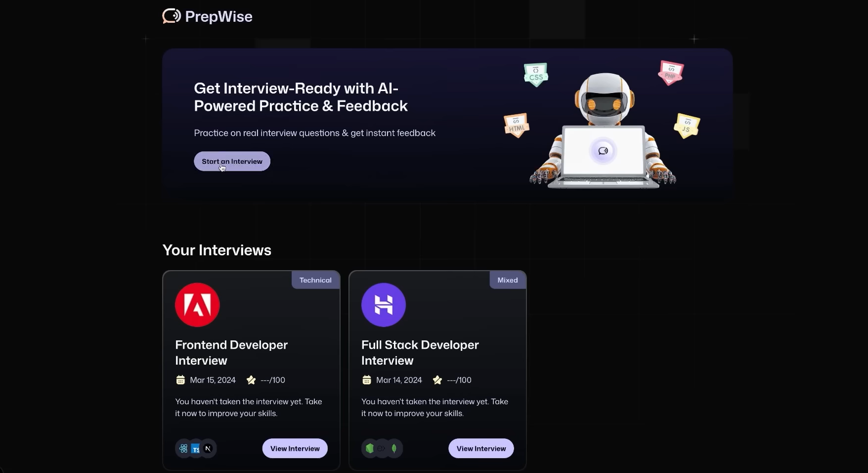868x473 pixels.
Task: Click the MongoDB leaf icon on Full Stack card
Action: click(x=394, y=449)
